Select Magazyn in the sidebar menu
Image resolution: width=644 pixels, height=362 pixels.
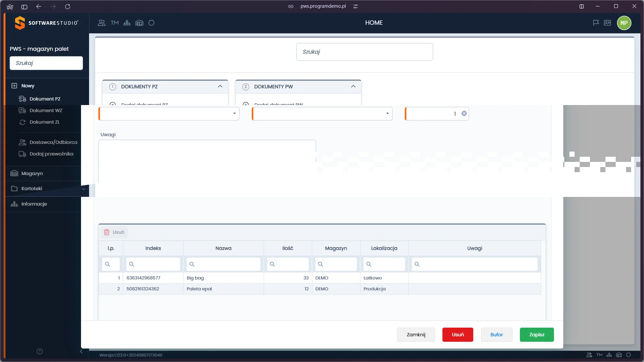(x=32, y=173)
